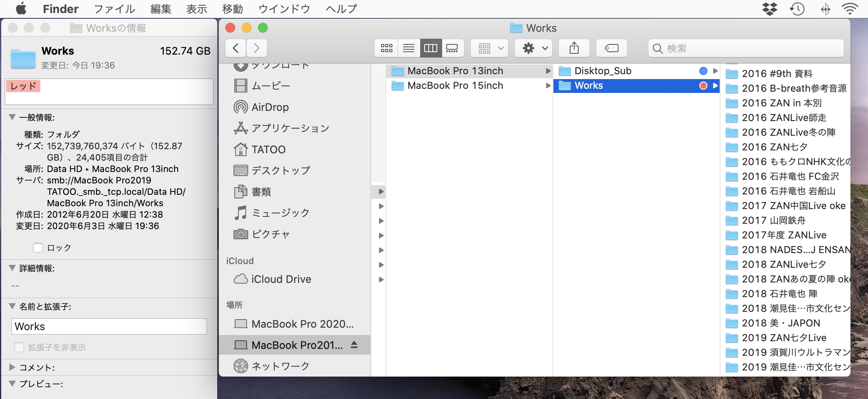Select the MacBook Pro 13inch folder
868x399 pixels.
click(469, 71)
